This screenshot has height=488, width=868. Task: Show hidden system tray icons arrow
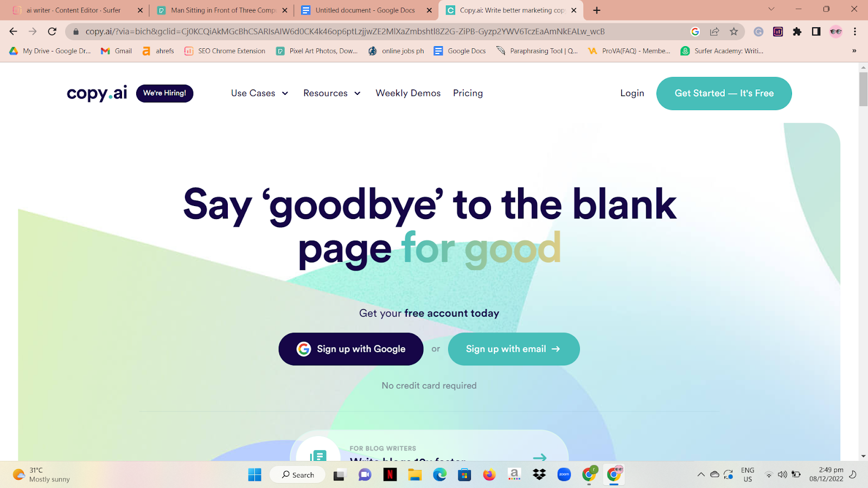[701, 474]
